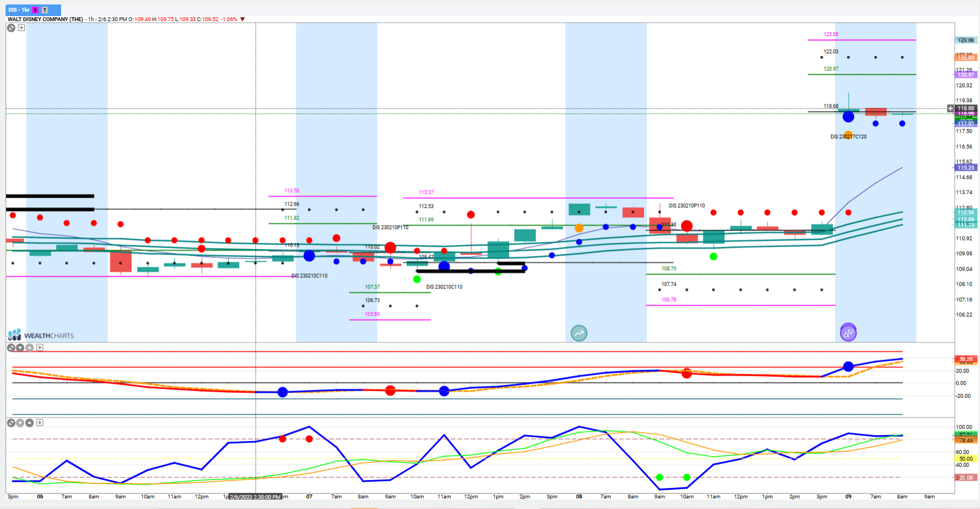
Task: Click the teal trend-arrow event icon
Action: (x=579, y=333)
